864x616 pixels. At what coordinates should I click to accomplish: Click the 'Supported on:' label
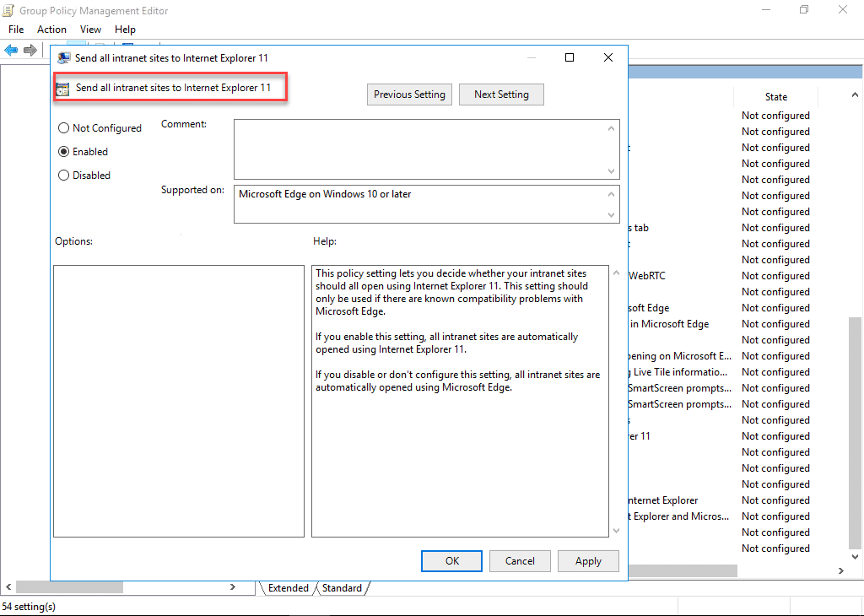pos(193,190)
